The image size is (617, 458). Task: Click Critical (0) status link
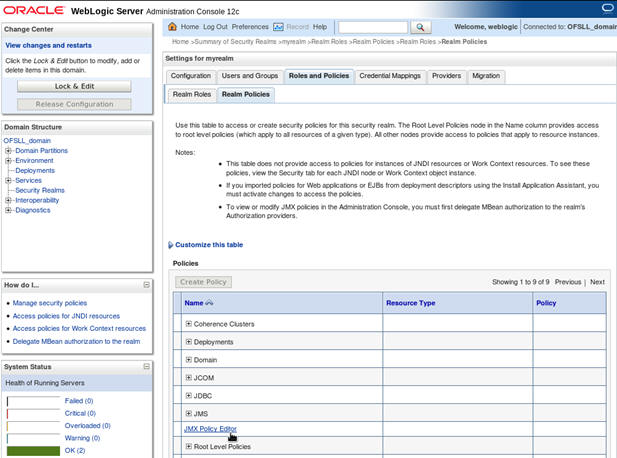(80, 413)
